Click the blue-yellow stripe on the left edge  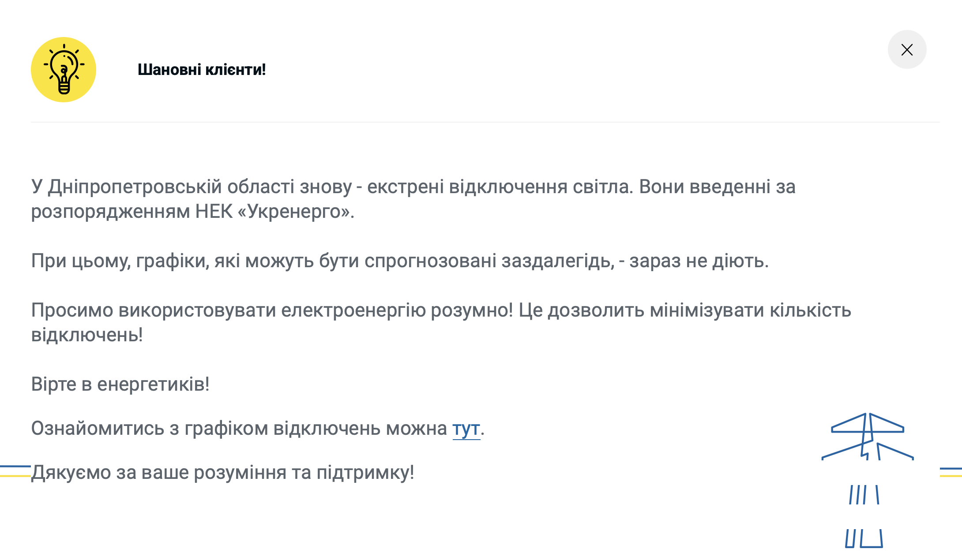[15, 471]
